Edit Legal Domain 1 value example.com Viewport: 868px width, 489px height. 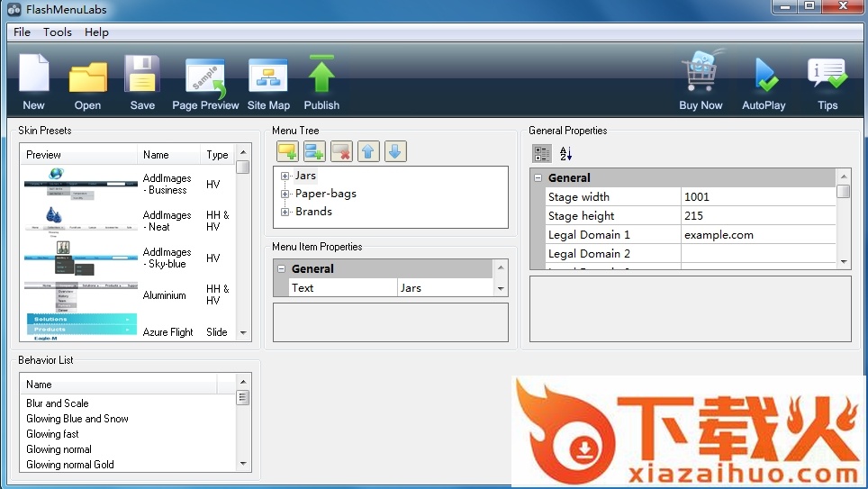click(758, 234)
